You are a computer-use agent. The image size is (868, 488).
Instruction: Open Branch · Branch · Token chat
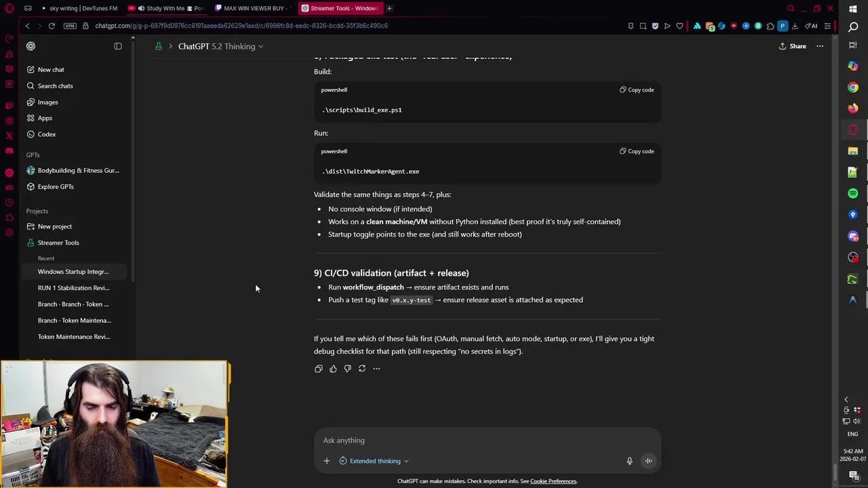[75, 304]
